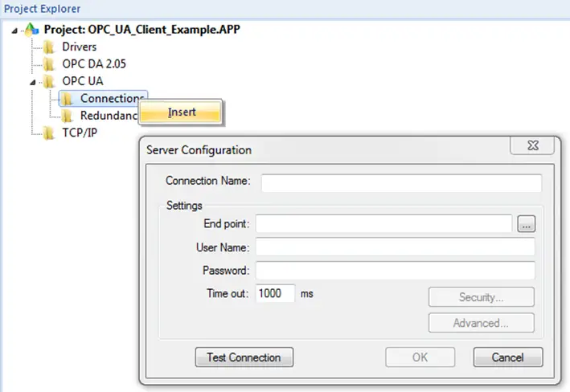The image size is (570, 392).
Task: Click the End point input field
Action: point(383,223)
